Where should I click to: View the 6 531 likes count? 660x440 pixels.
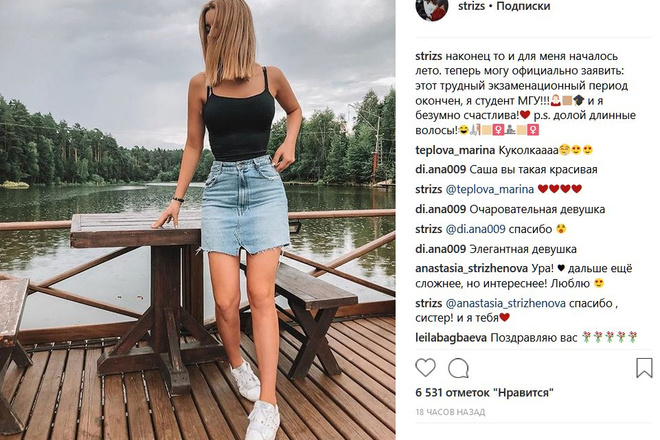[x=484, y=393]
